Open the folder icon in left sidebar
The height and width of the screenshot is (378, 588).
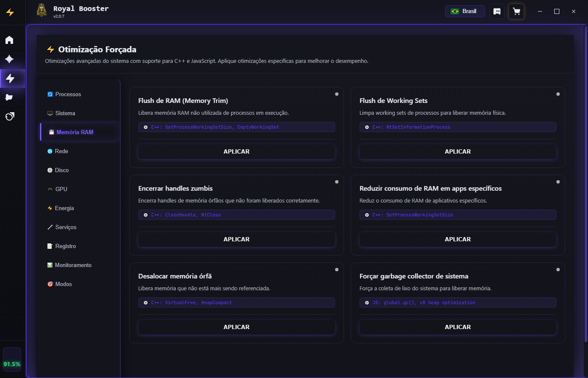[9, 97]
